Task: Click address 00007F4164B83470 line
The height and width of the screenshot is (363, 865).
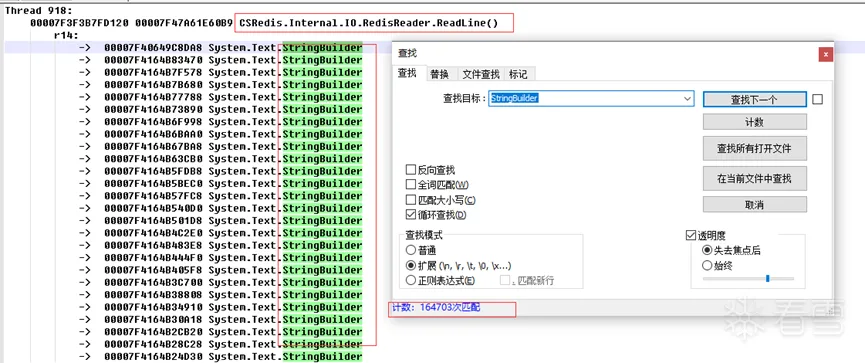Action: [x=220, y=60]
